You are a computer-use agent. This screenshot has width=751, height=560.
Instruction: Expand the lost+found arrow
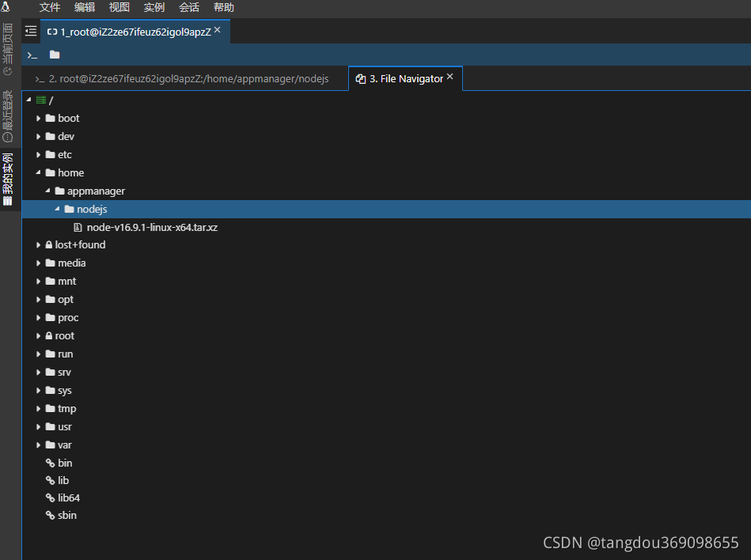[38, 244]
